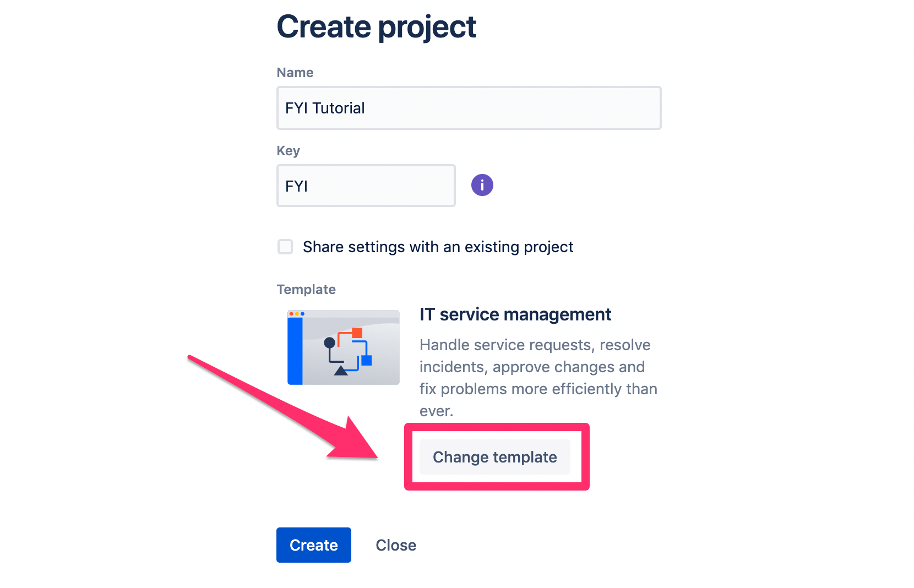Focus the Key field containing FYI
The width and height of the screenshot is (914, 588).
pos(366,186)
